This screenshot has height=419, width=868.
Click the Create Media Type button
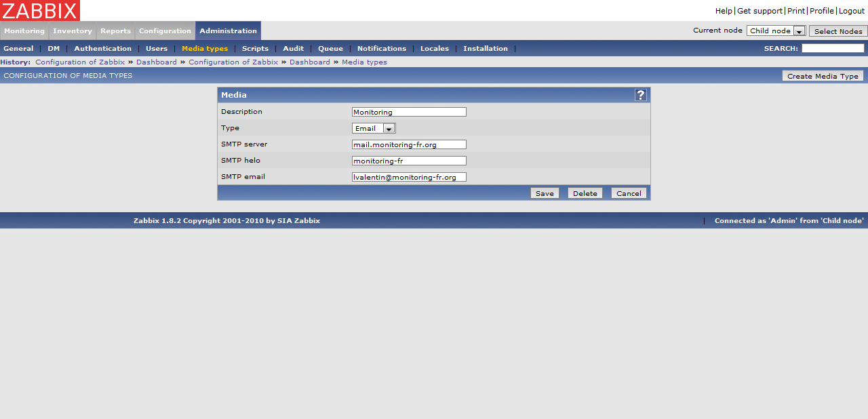[823, 76]
